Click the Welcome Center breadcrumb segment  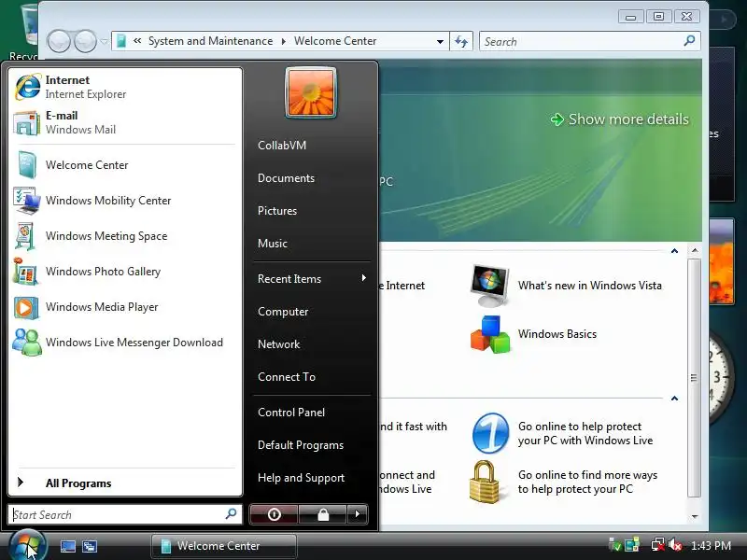[x=335, y=41]
